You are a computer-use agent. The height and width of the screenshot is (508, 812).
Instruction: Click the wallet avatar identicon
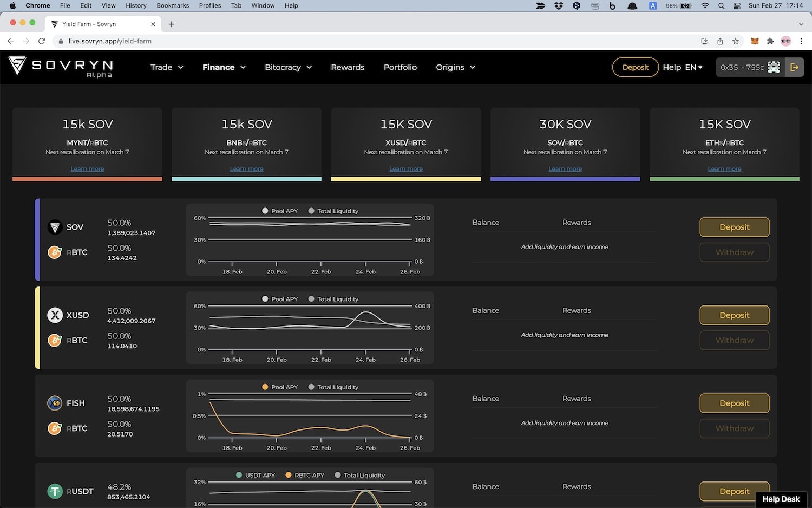(774, 67)
